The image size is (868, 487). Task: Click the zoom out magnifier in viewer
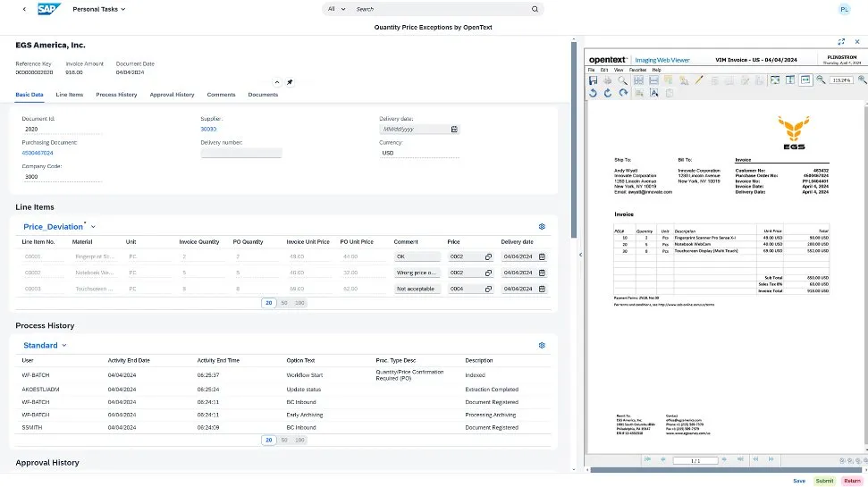point(820,80)
